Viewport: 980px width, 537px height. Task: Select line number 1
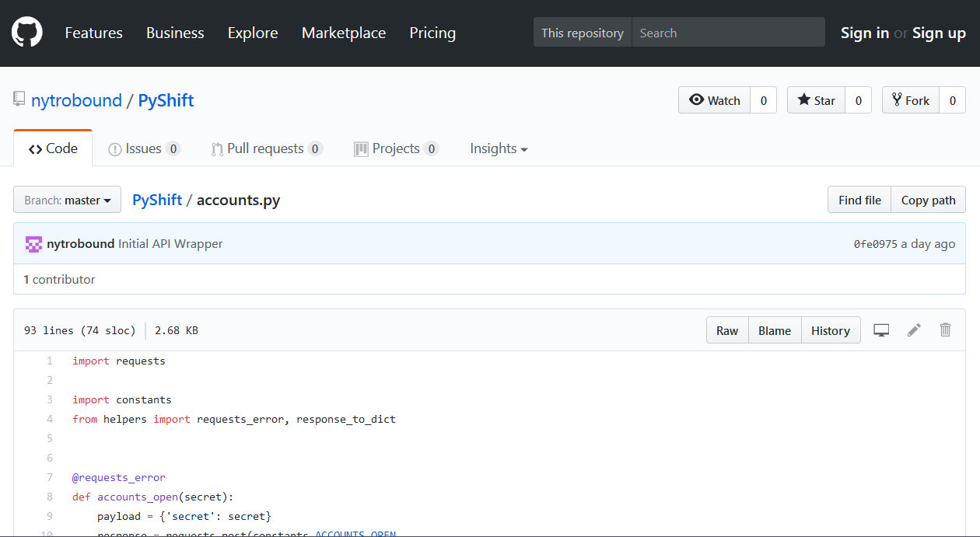click(x=50, y=361)
